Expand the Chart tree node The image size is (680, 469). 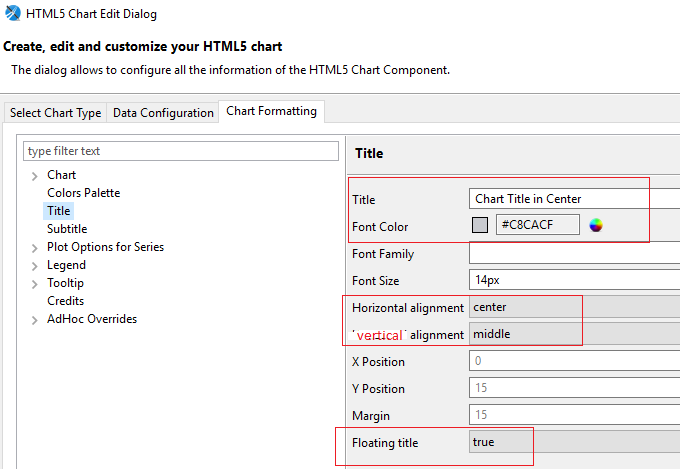pos(35,176)
